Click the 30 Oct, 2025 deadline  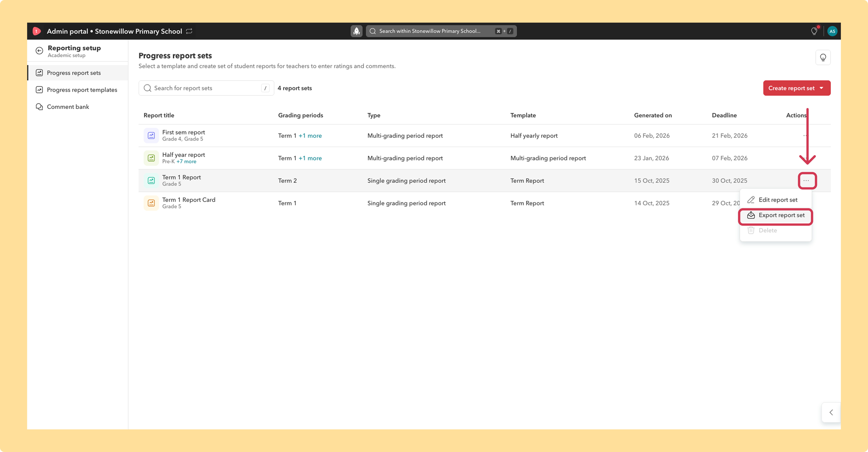(x=730, y=180)
